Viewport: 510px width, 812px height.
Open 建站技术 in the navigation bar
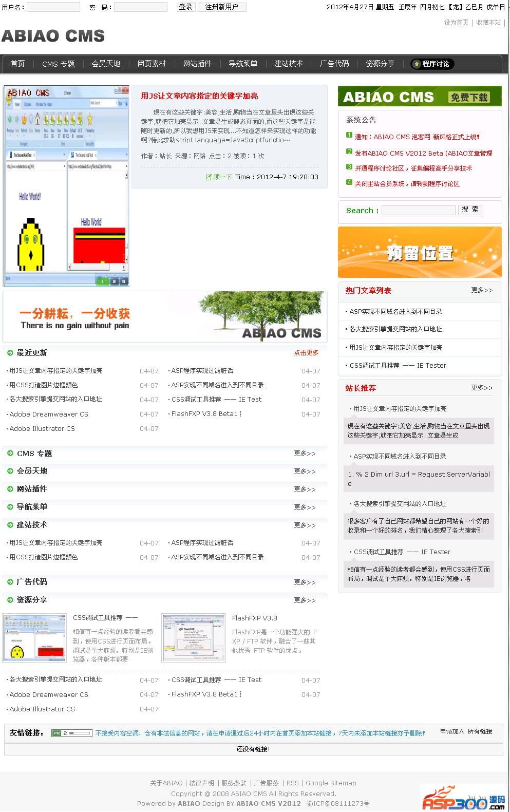tap(289, 64)
